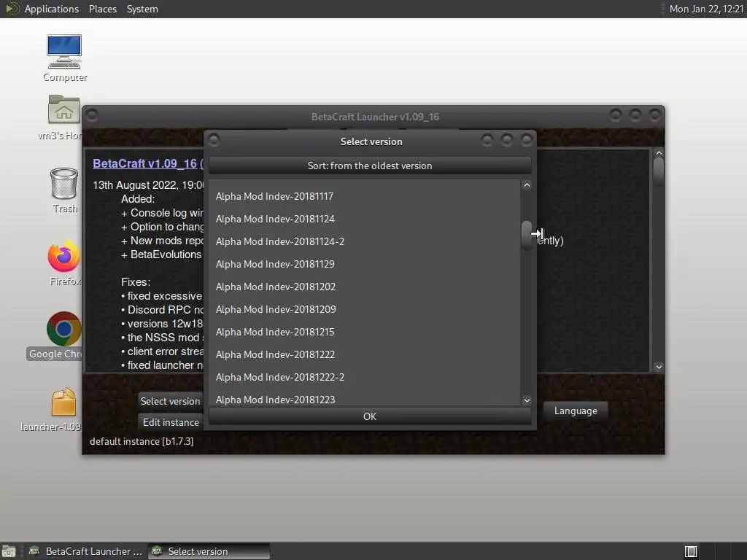
Task: Click the default instance [b1.7.3] label
Action: click(142, 441)
